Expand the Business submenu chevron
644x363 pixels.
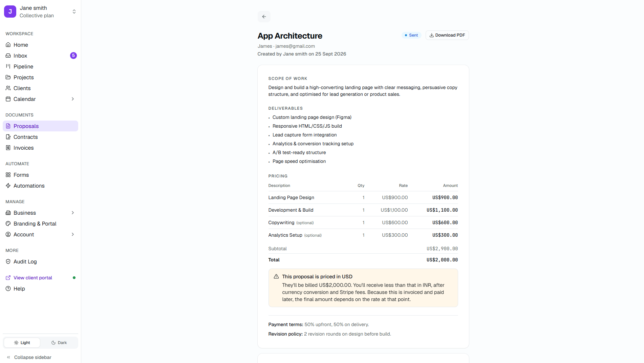tap(73, 213)
